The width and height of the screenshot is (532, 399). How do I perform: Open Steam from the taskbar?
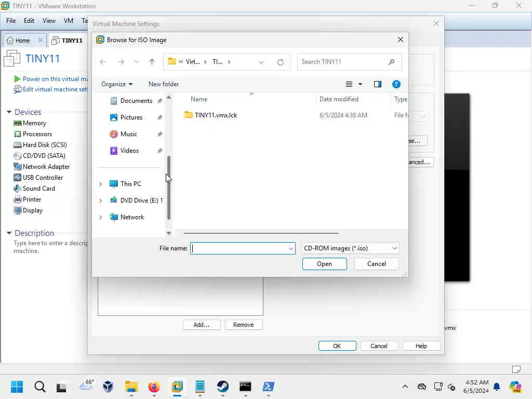pos(222,387)
